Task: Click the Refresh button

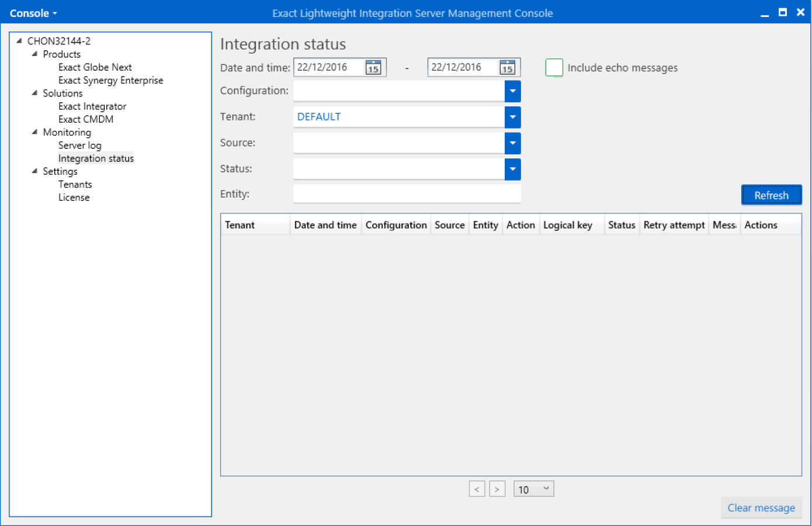Action: click(x=771, y=195)
